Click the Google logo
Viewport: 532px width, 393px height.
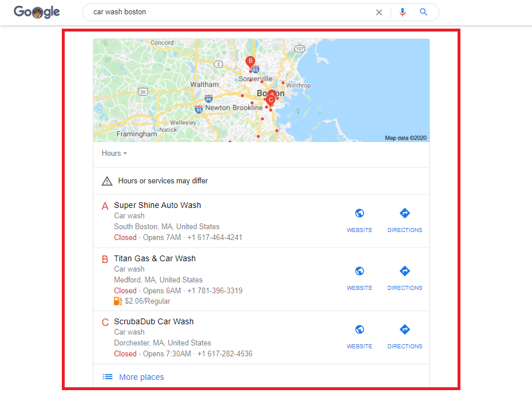(37, 12)
